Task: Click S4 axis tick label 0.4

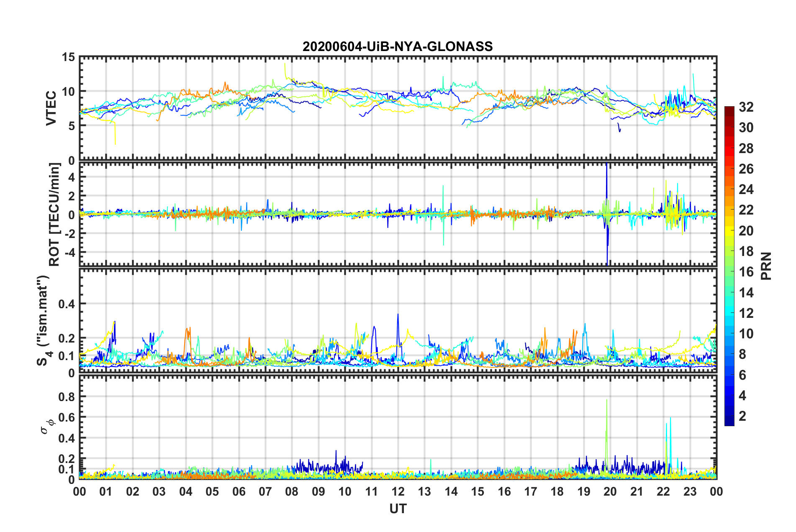Action: pyautogui.click(x=67, y=304)
